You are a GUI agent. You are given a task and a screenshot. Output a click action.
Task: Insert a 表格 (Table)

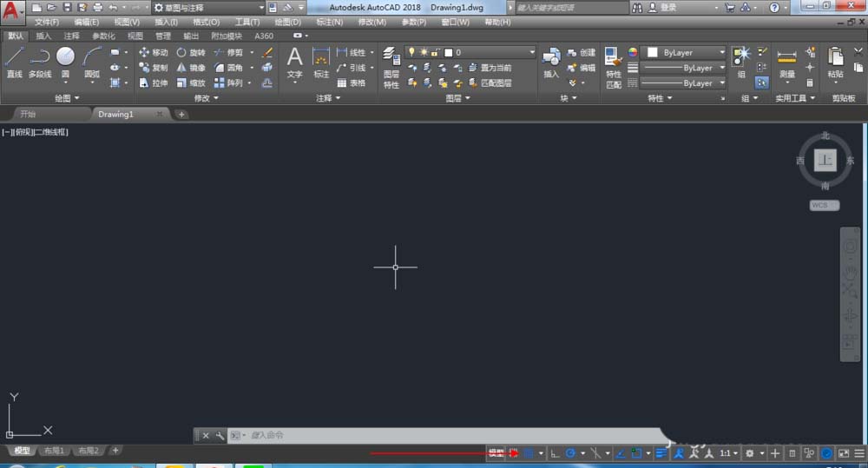[x=352, y=83]
